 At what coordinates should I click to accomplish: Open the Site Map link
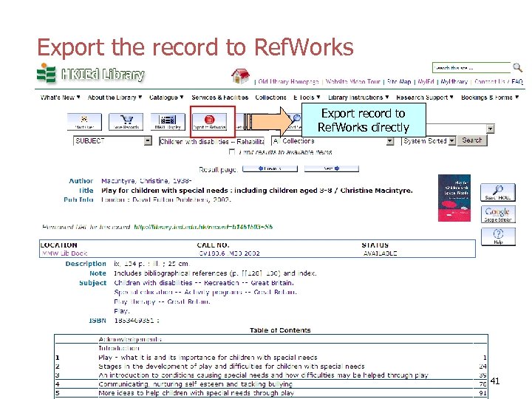(x=399, y=81)
